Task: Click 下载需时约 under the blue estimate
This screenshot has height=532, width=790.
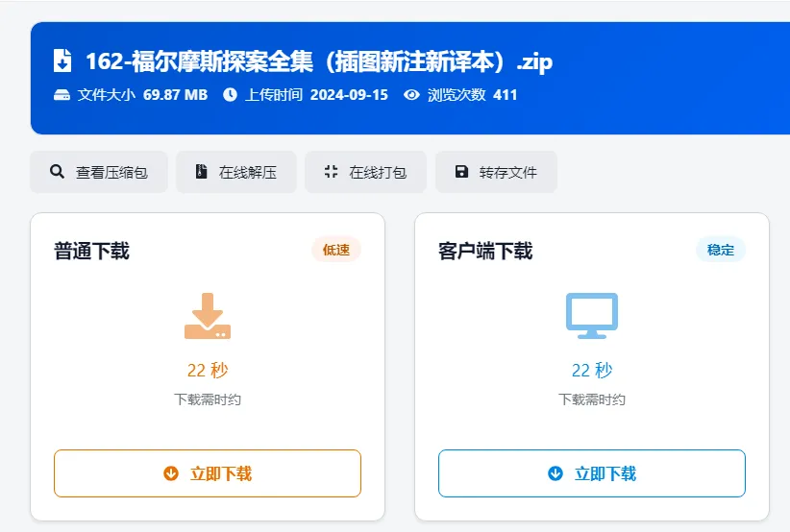Action: (592, 399)
